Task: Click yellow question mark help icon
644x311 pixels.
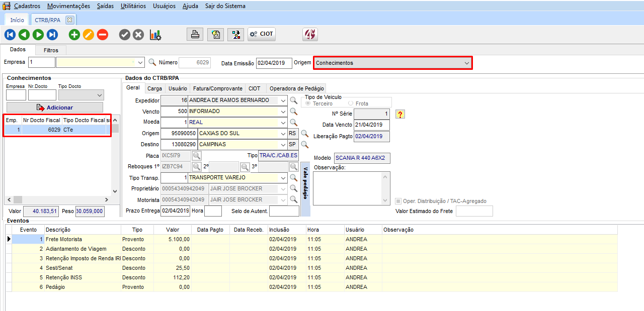Action: coord(400,114)
